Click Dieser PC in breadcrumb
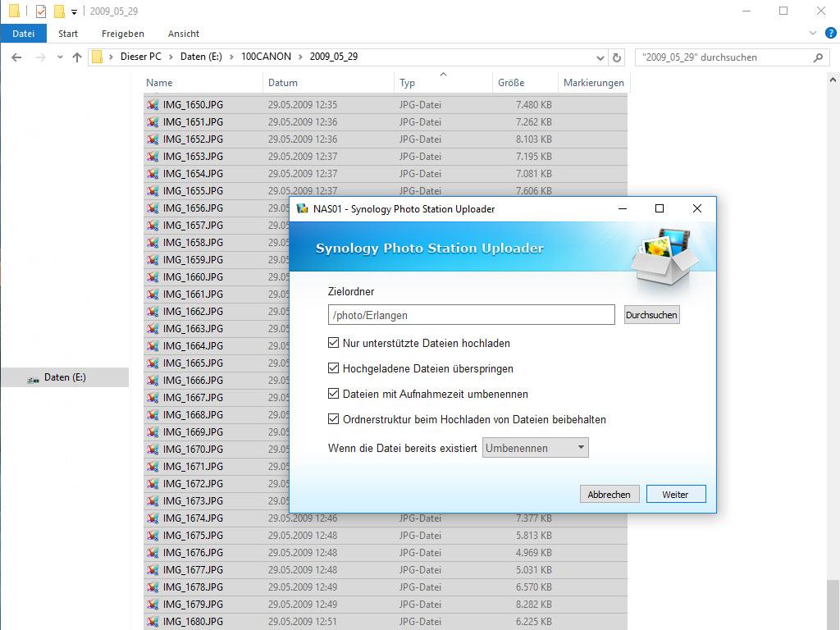Image resolution: width=840 pixels, height=630 pixels. click(x=140, y=57)
